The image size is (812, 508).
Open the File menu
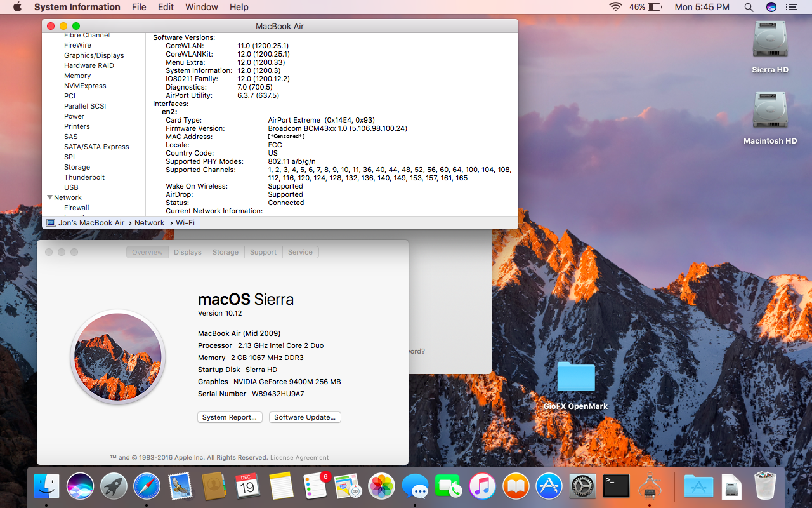pyautogui.click(x=139, y=7)
